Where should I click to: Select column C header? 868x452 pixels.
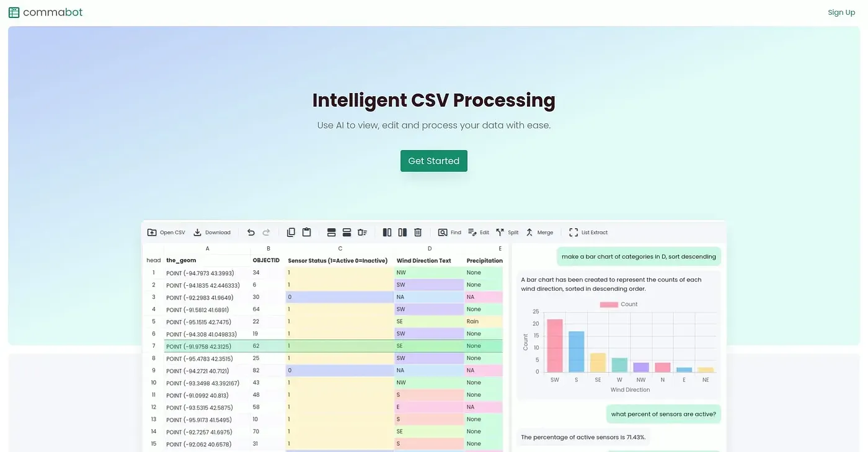[340, 249]
